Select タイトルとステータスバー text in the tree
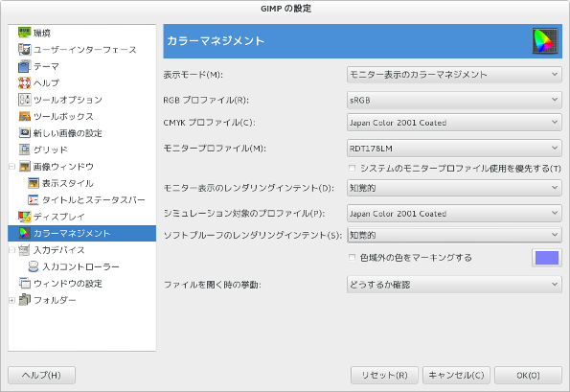 coord(94,200)
